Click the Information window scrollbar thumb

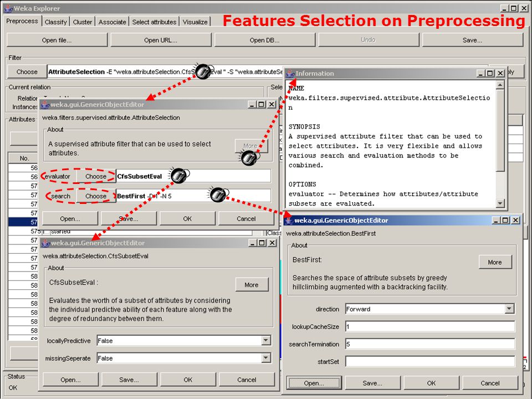(500, 130)
